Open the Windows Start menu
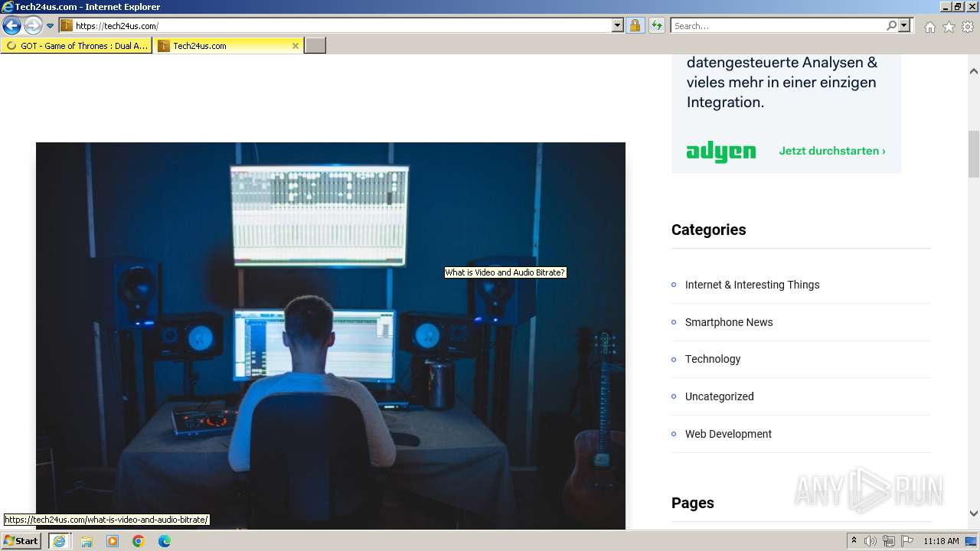The width and height of the screenshot is (980, 551). (21, 541)
